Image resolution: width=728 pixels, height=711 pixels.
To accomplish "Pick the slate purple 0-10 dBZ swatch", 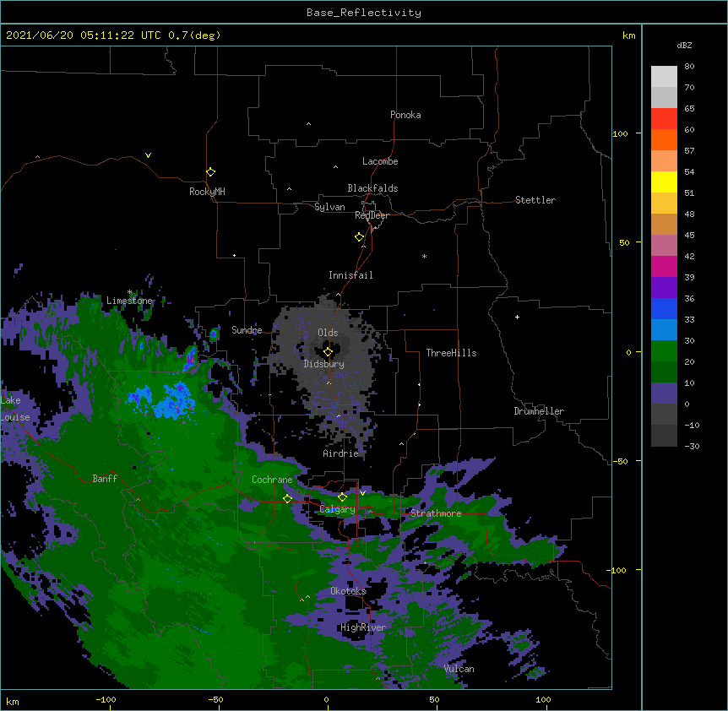I will click(x=664, y=393).
